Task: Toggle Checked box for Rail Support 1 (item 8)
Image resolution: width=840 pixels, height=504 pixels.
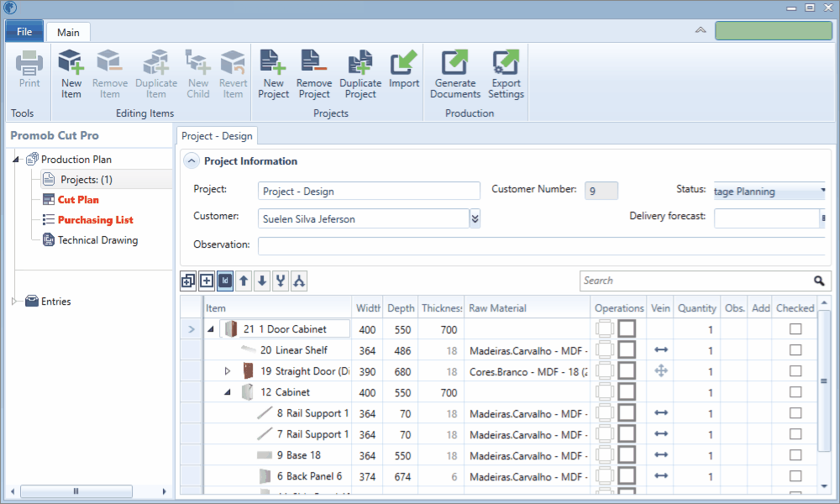Action: 795,413
